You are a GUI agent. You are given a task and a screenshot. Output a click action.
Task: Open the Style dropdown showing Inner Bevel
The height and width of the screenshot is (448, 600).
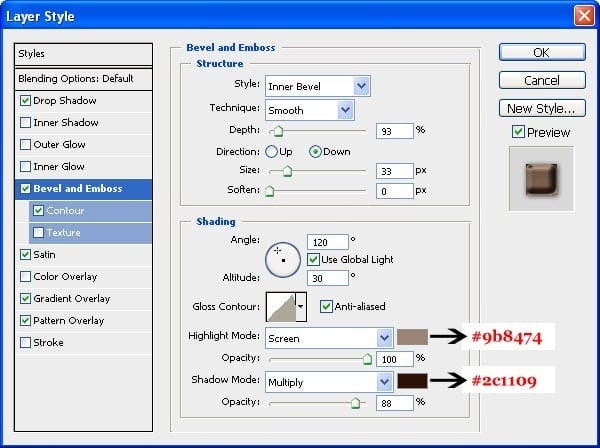(x=318, y=86)
